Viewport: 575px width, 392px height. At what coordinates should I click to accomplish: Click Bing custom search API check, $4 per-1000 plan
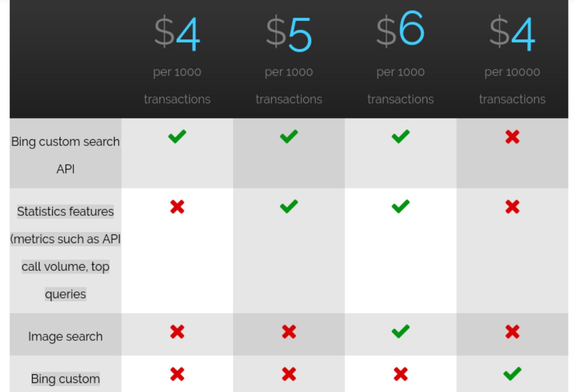(177, 137)
